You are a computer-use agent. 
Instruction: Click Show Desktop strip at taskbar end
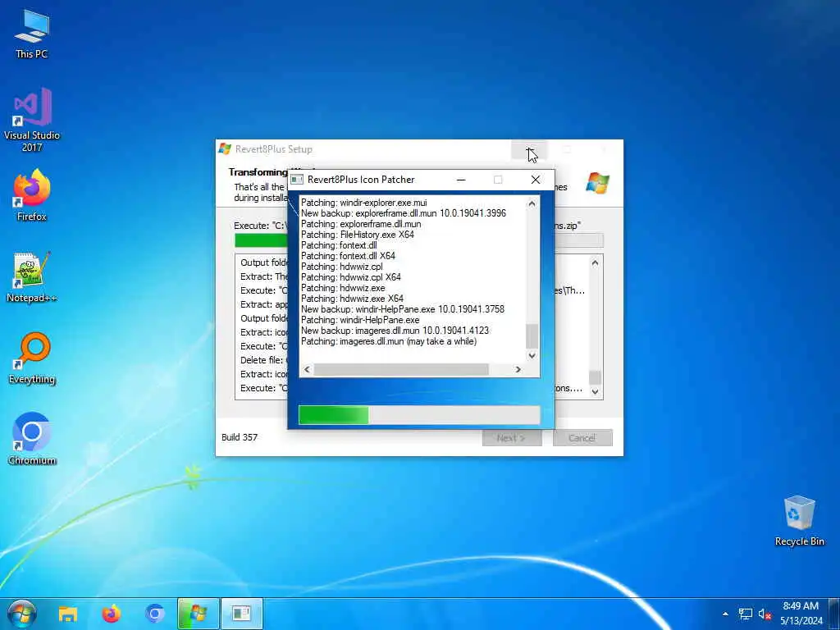(834, 614)
